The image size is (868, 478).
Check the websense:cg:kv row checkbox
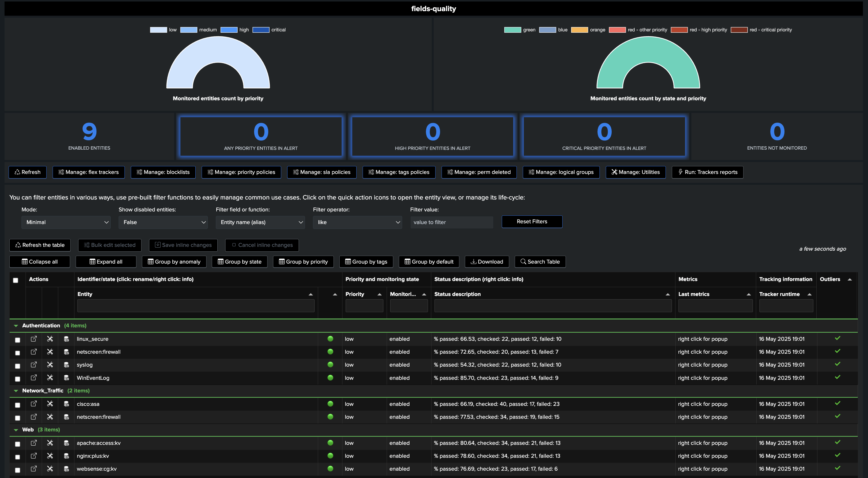click(x=17, y=470)
